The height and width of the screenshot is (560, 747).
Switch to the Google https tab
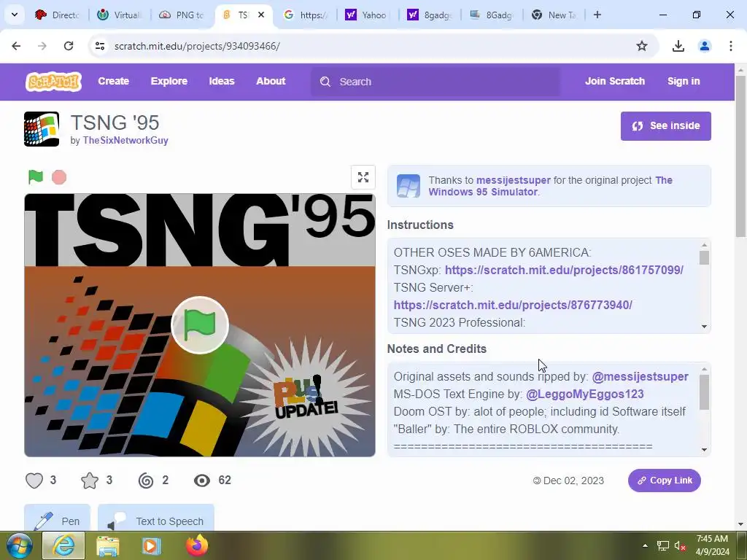click(x=306, y=15)
